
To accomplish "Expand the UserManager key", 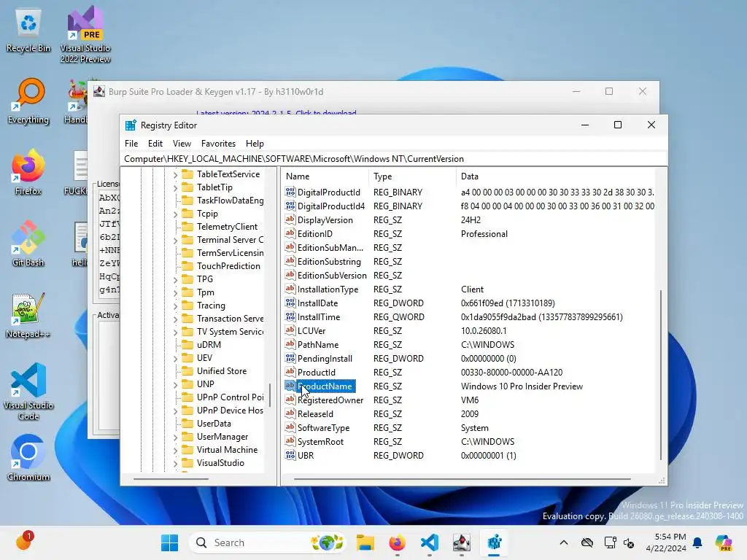I will click(175, 437).
